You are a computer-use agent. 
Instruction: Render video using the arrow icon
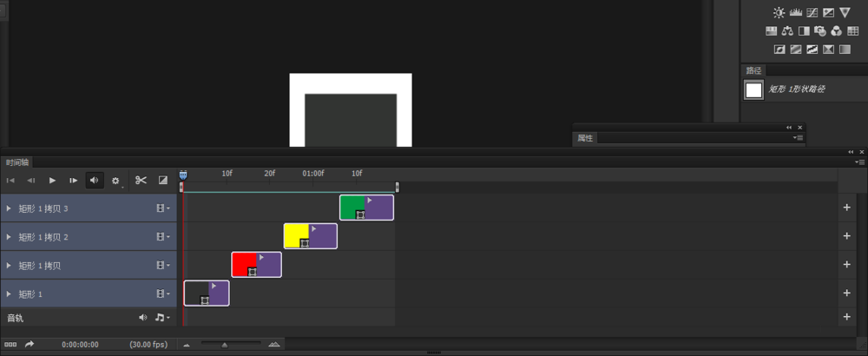click(30, 344)
